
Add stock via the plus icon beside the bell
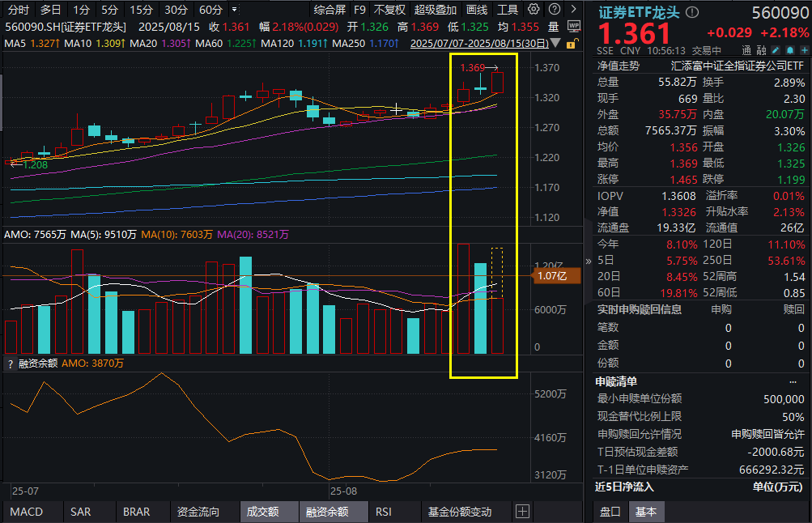point(804,50)
